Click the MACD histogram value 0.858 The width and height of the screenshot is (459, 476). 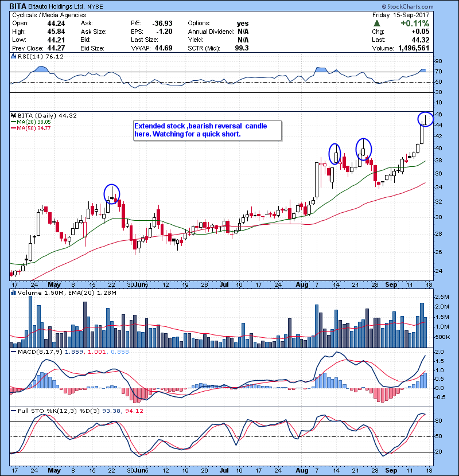120,352
